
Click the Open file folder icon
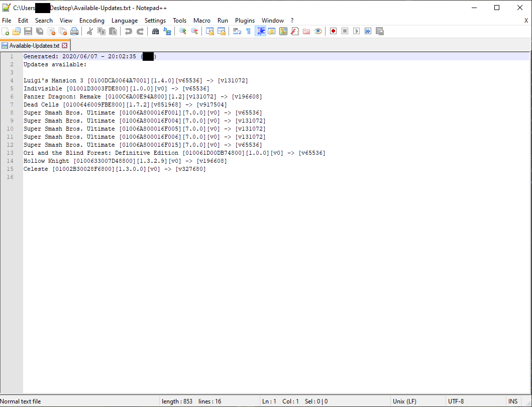point(17,31)
